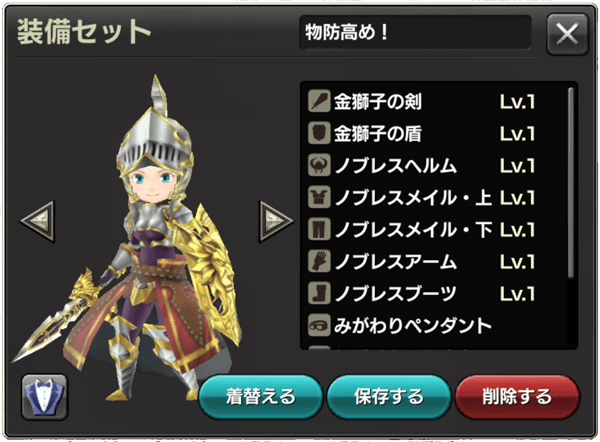This screenshot has height=442, width=600.
Task: Edit the set name field 物防高め！
Action: coord(416,32)
